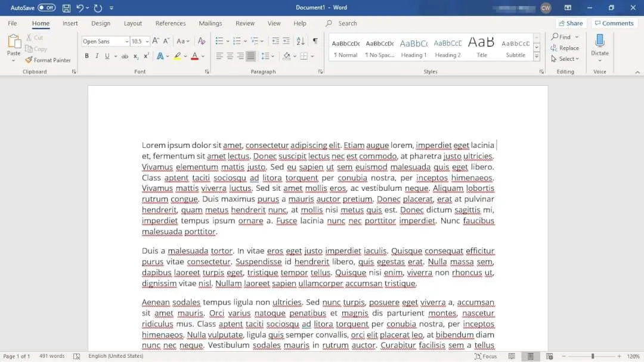Align text right
The width and height of the screenshot is (644, 362).
click(240, 56)
